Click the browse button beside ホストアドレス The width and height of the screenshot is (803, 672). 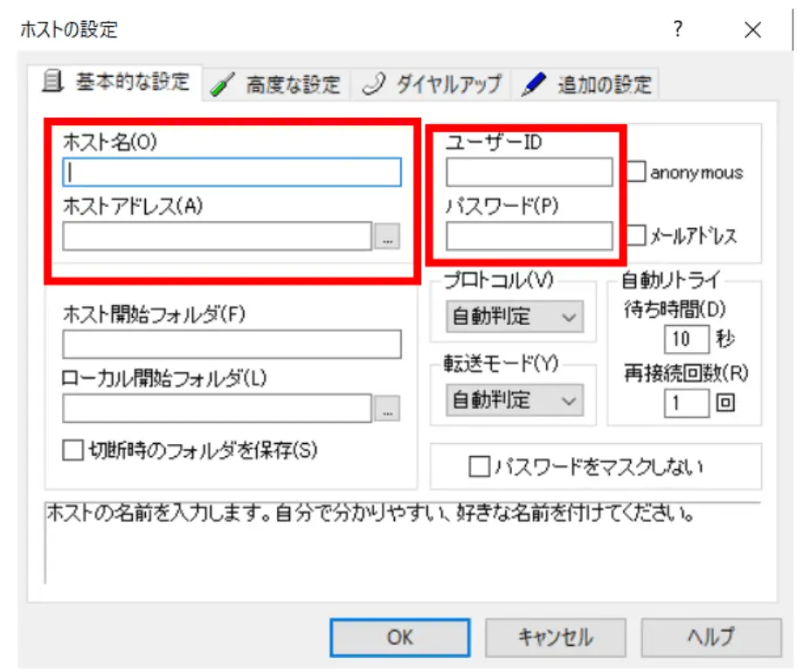(387, 237)
